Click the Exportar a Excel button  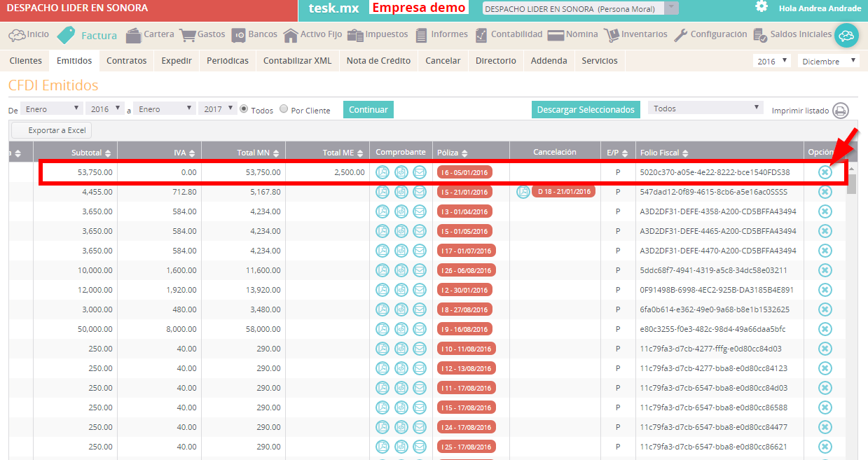point(51,130)
